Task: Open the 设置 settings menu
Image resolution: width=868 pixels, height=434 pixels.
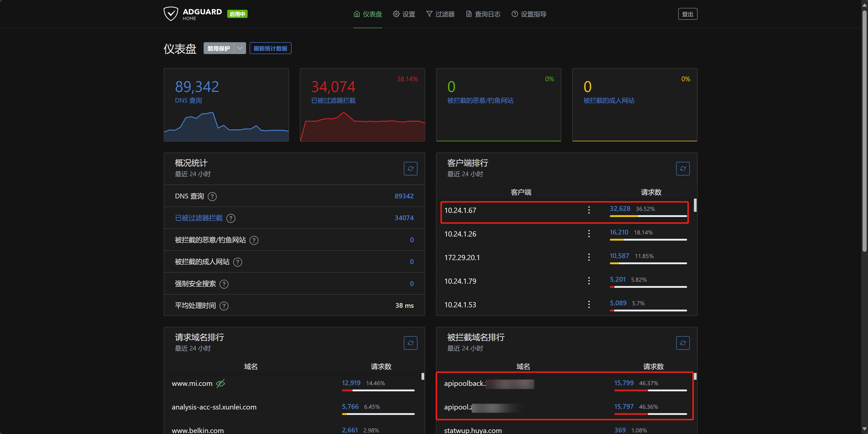Action: 404,14
